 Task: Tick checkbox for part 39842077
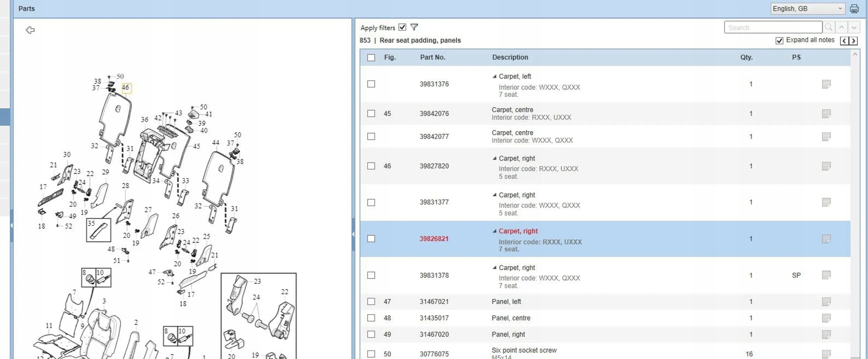click(x=371, y=136)
